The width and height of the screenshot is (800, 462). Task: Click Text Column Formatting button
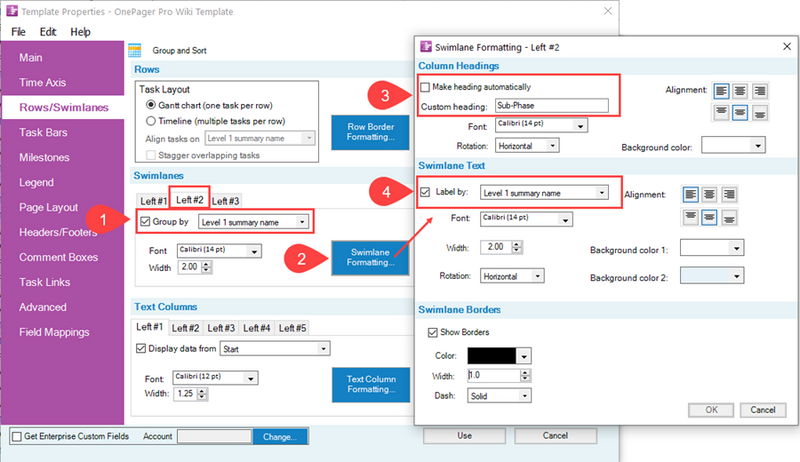point(371,384)
